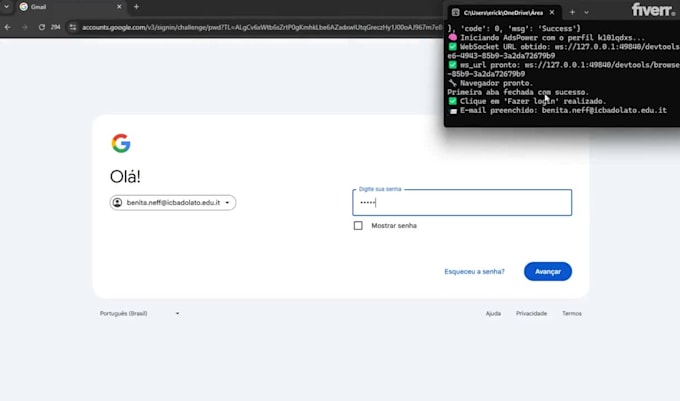Open the 'Esqueceu a senha?' link
The height and width of the screenshot is (401, 680).
[x=474, y=271]
